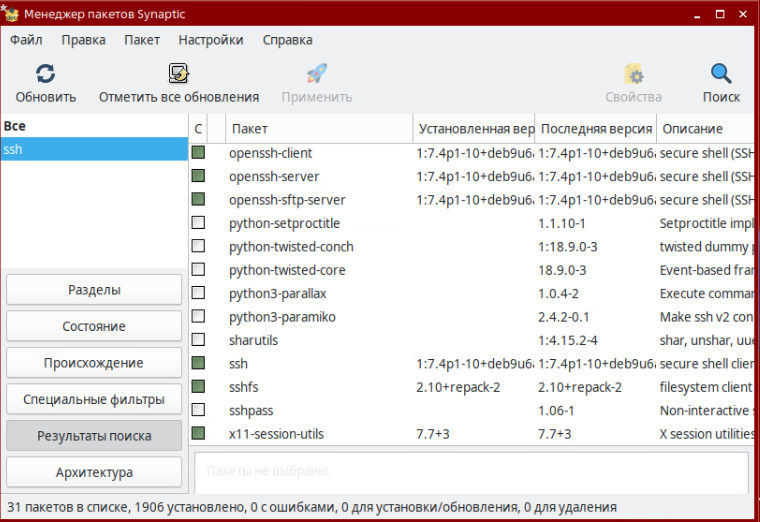This screenshot has width=760, height=522.
Task: Mark python-setproctitle status checkbox
Action: tap(198, 223)
